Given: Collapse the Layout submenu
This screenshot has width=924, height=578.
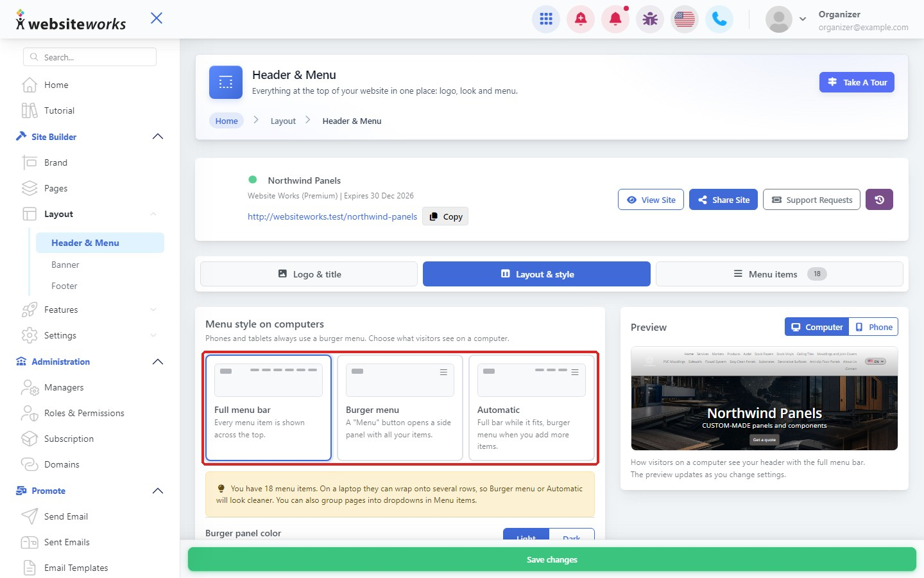Looking at the screenshot, I should (x=153, y=214).
